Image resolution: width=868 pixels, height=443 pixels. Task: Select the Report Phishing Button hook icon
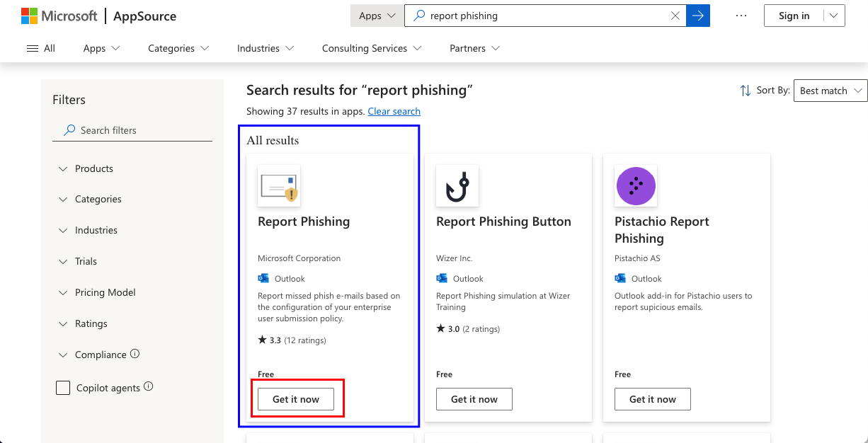tap(457, 185)
